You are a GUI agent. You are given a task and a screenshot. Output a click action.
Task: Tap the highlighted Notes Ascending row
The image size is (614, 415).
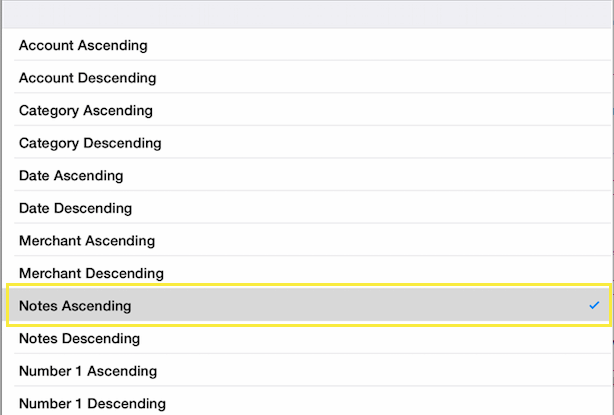point(309,305)
